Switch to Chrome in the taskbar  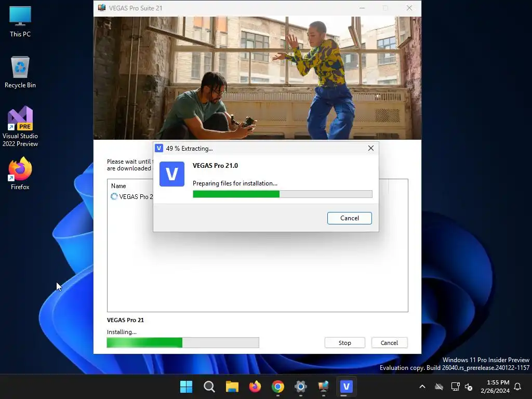277,387
